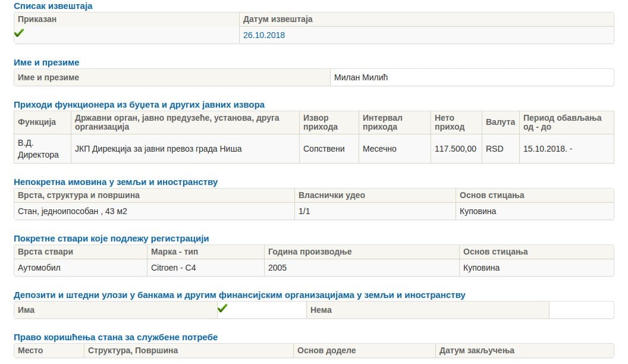The width and height of the screenshot is (628, 364).
Task: Click the green checkmark under Приказан
Action: click(19, 33)
